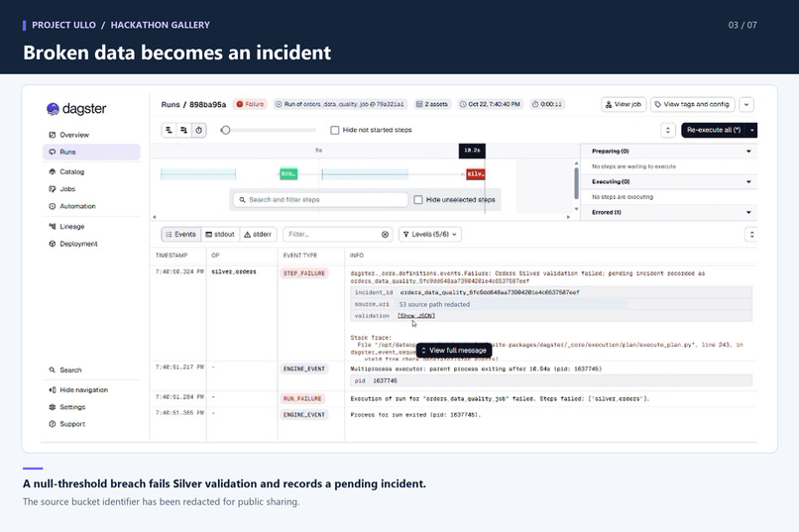Screen dimensions: 799x532
Task: Collapse the Executing (0) section
Action: click(748, 181)
